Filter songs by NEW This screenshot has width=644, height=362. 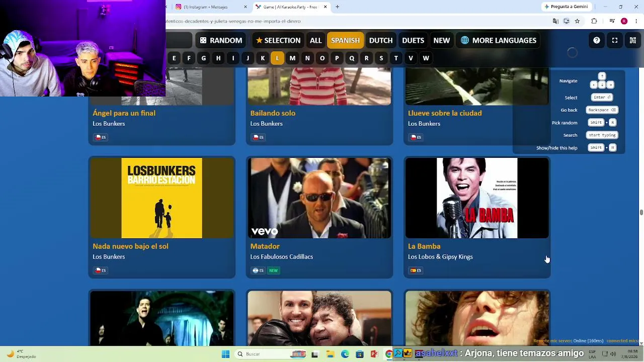pos(442,40)
